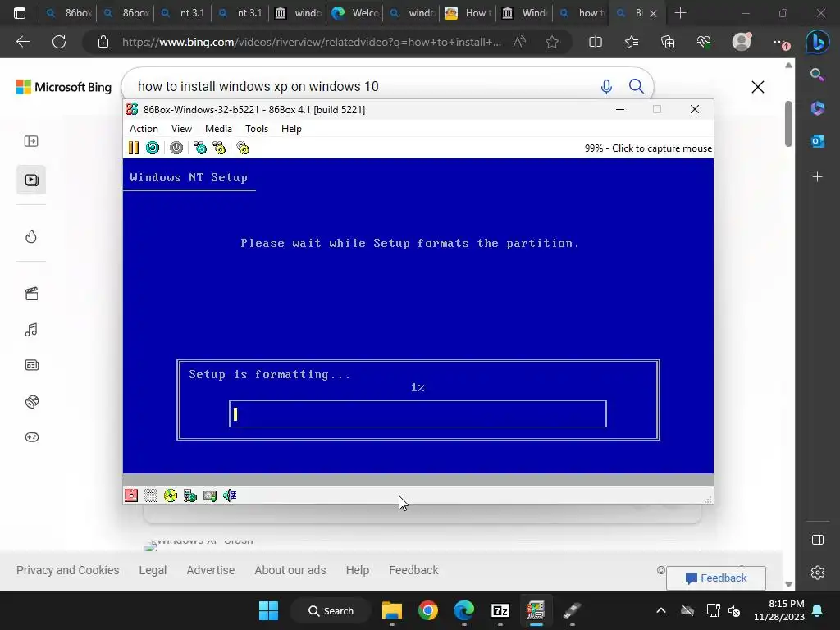The width and height of the screenshot is (840, 630).
Task: Click the greyed-out second floppy status icon
Action: [x=151, y=495]
